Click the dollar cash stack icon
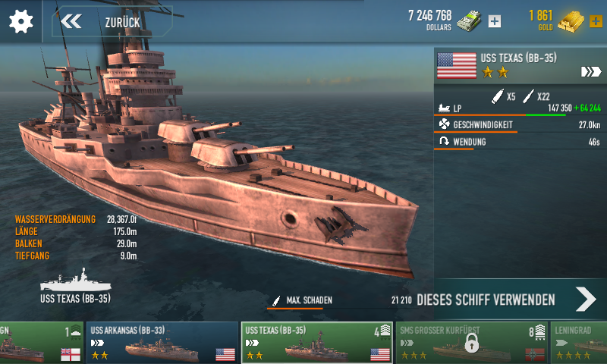The width and height of the screenshot is (607, 364). point(469,21)
